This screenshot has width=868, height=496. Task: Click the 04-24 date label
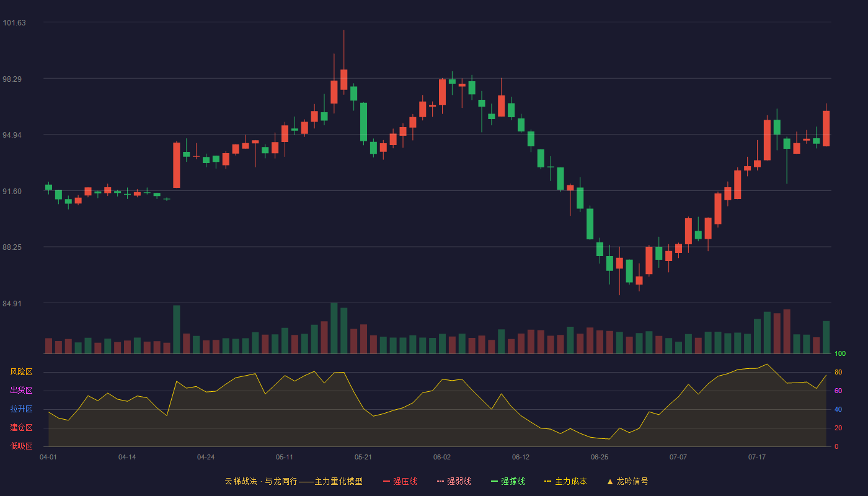(206, 457)
